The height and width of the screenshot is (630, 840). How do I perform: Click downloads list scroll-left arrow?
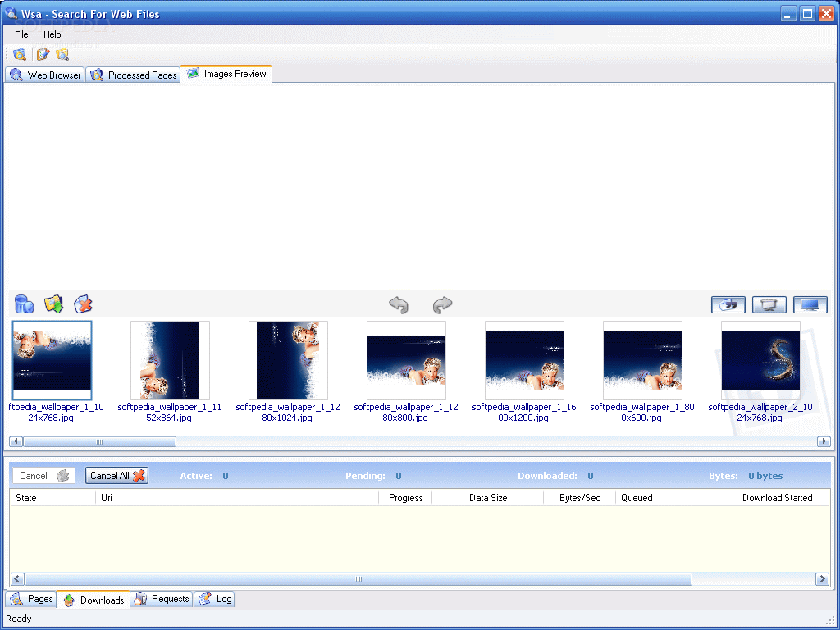coord(18,578)
